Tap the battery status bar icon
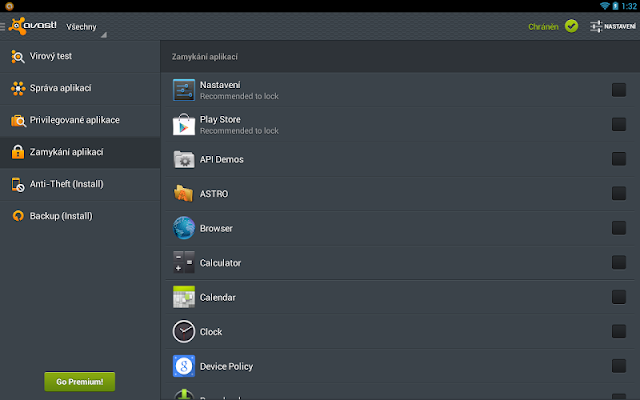The height and width of the screenshot is (400, 640). pyautogui.click(x=615, y=6)
